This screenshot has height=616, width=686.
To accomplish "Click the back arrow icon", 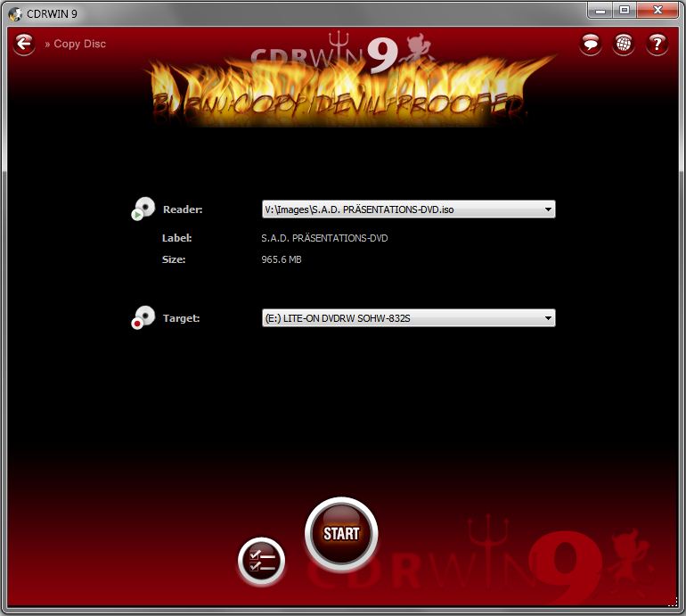I will tap(24, 43).
